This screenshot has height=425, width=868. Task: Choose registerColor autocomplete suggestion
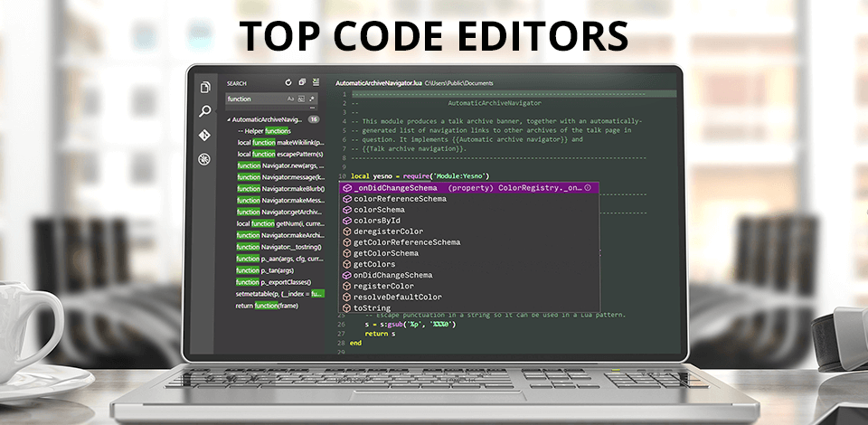click(x=469, y=286)
